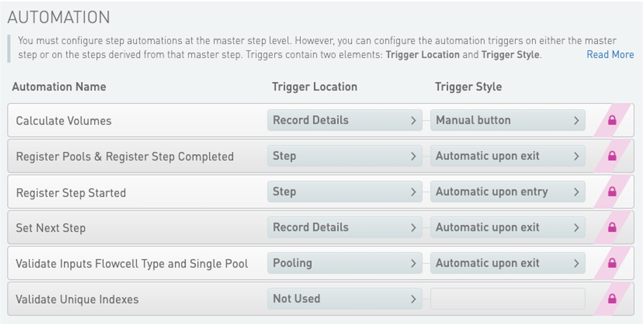Click lock icon on Register Pools row

(x=612, y=156)
